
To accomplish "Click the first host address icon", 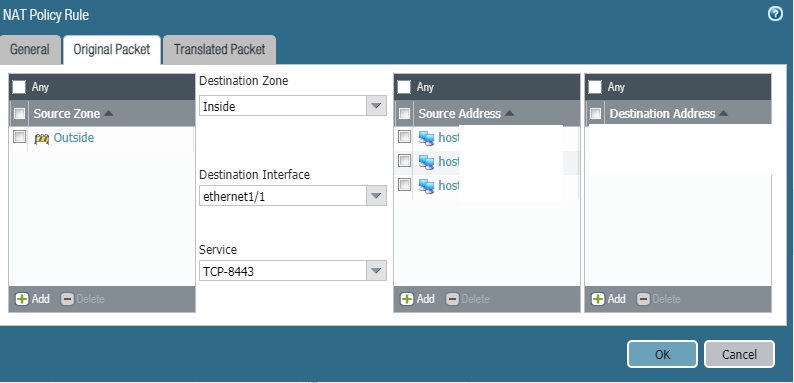I will [426, 138].
